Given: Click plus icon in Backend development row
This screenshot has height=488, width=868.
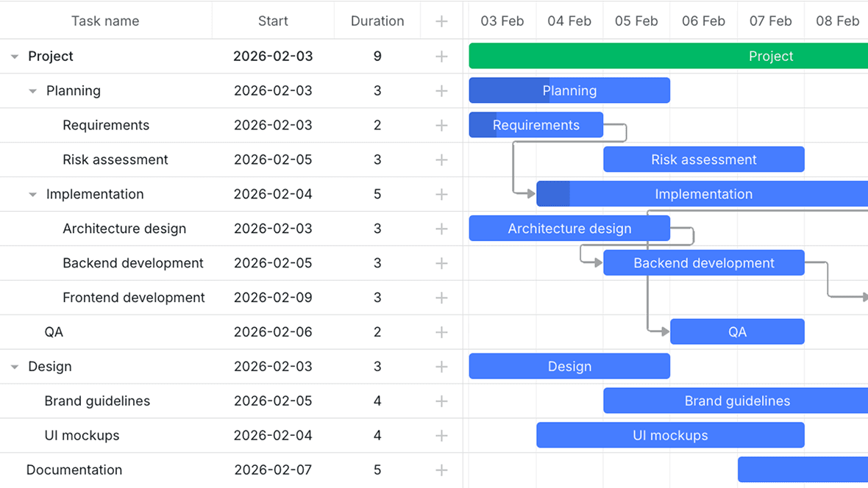Looking at the screenshot, I should tap(441, 263).
